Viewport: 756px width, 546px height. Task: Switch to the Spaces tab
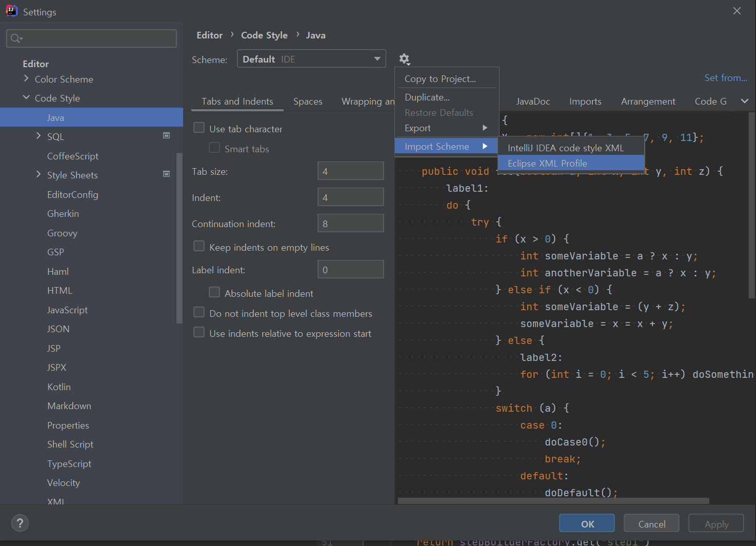click(308, 102)
